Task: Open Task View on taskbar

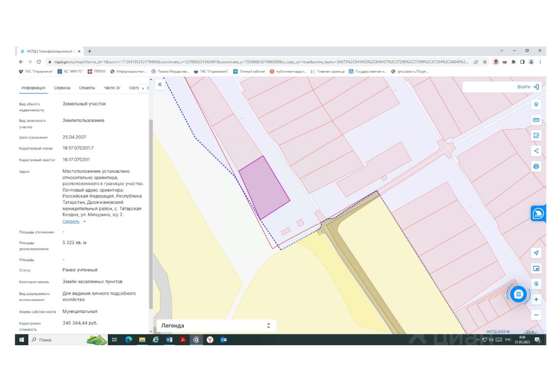Action: click(x=114, y=340)
